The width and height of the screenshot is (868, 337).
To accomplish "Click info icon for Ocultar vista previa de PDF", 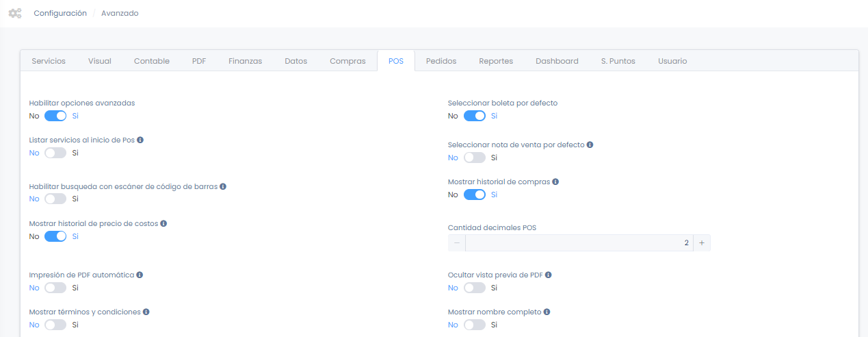I will (x=549, y=275).
